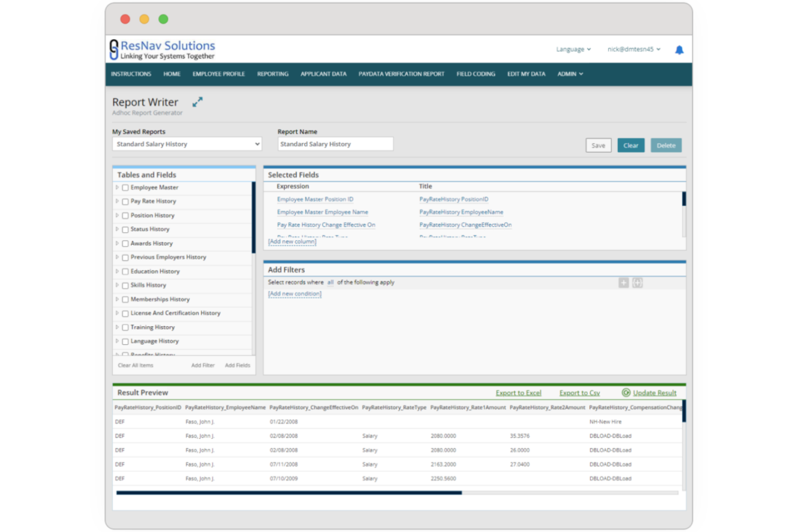Open the Admin menu
Screen dimensions: 798x532
(x=569, y=74)
